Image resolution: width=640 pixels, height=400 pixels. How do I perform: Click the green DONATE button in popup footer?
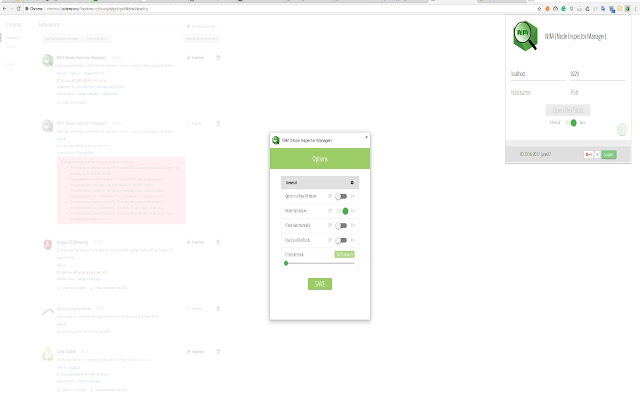[x=609, y=155]
